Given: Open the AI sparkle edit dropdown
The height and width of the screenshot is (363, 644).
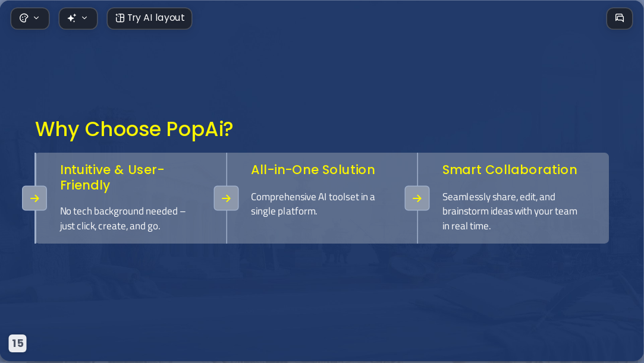Looking at the screenshot, I should (78, 18).
